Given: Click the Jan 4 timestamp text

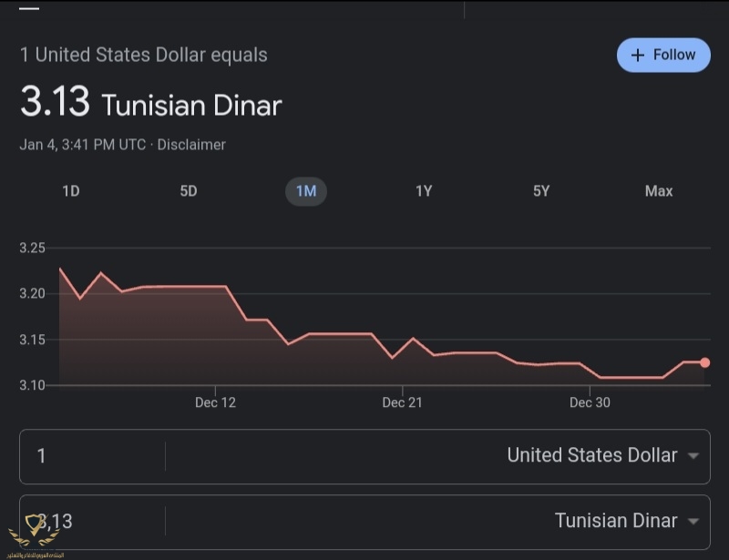Looking at the screenshot, I should (x=82, y=145).
